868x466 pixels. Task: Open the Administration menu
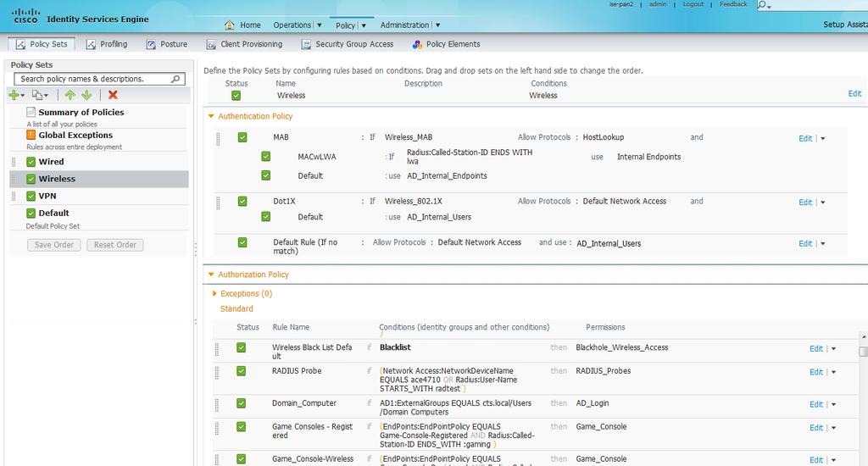409,25
